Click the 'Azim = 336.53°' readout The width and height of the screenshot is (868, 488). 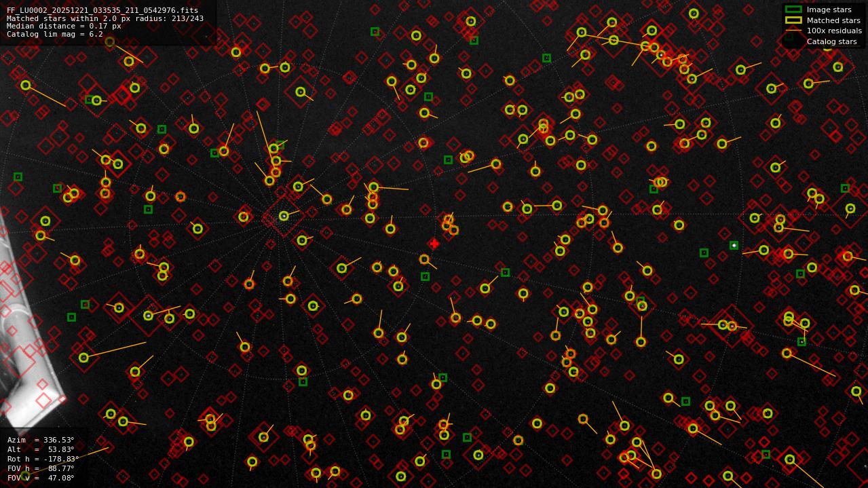[41, 440]
